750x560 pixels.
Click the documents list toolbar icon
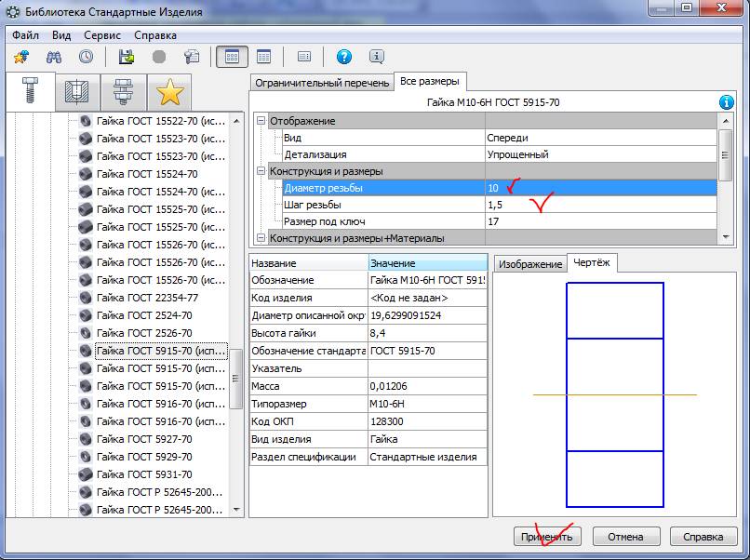pyautogui.click(x=192, y=57)
